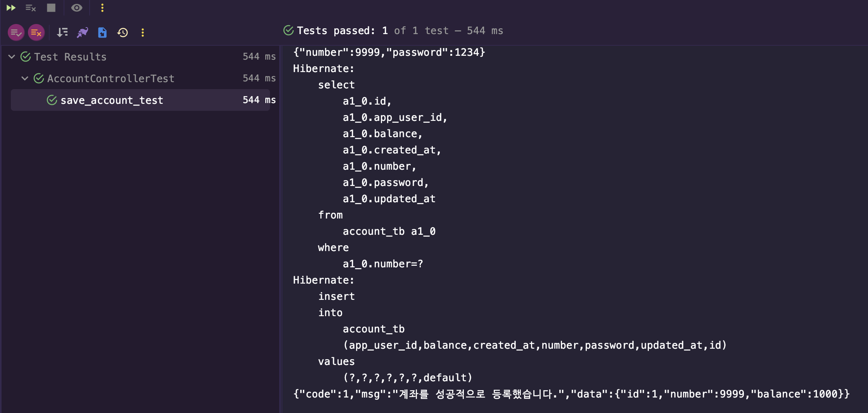The image size is (868, 413).
Task: Click the Rerun tests double-arrow icon
Action: (11, 8)
